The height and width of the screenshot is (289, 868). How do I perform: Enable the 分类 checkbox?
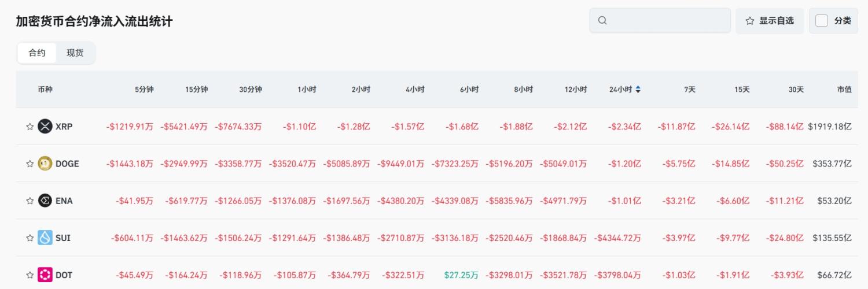(x=822, y=21)
